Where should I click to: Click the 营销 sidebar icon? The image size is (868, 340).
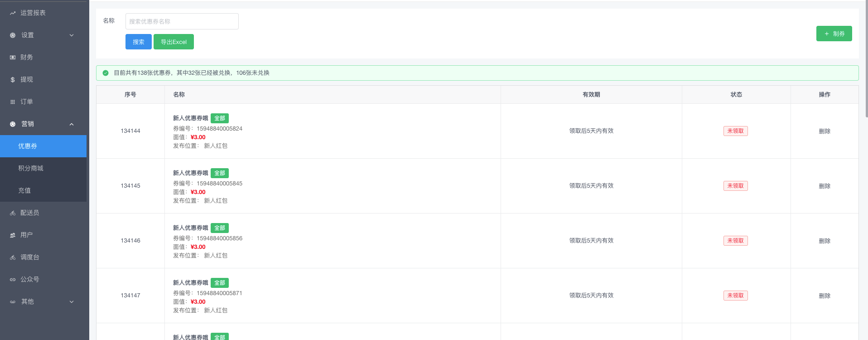tap(13, 124)
